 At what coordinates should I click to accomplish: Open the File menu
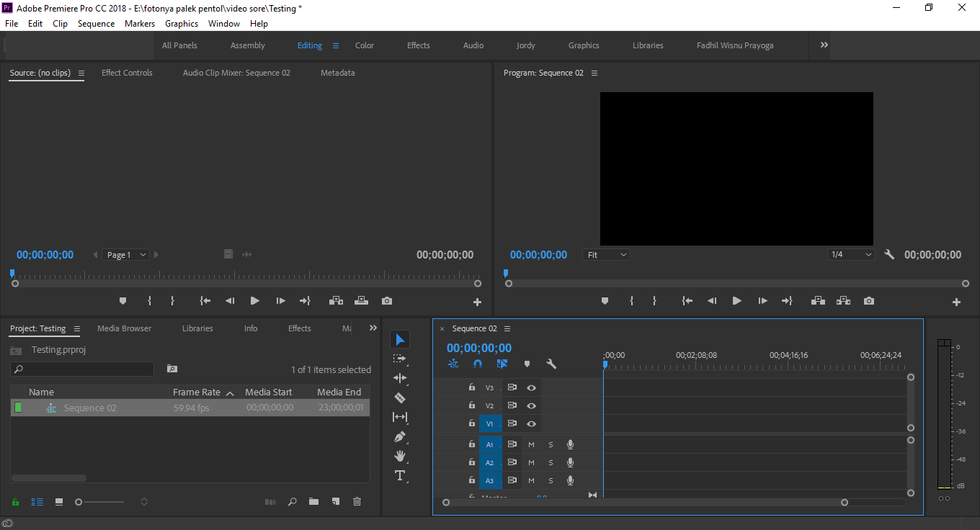tap(12, 24)
